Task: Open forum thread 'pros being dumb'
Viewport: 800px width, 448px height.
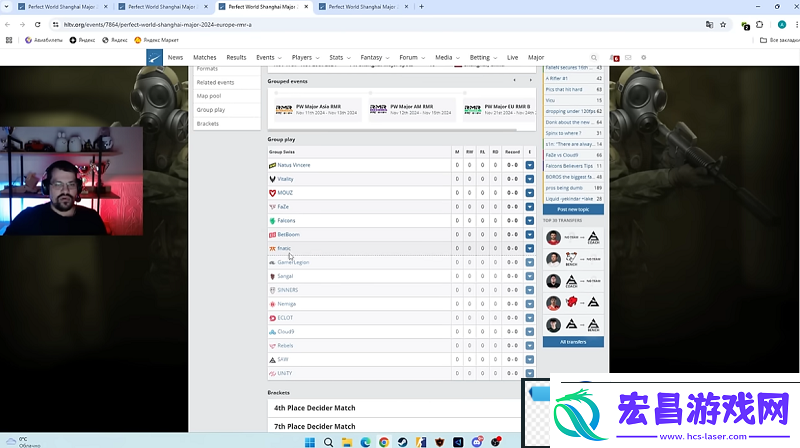Action: pos(564,188)
